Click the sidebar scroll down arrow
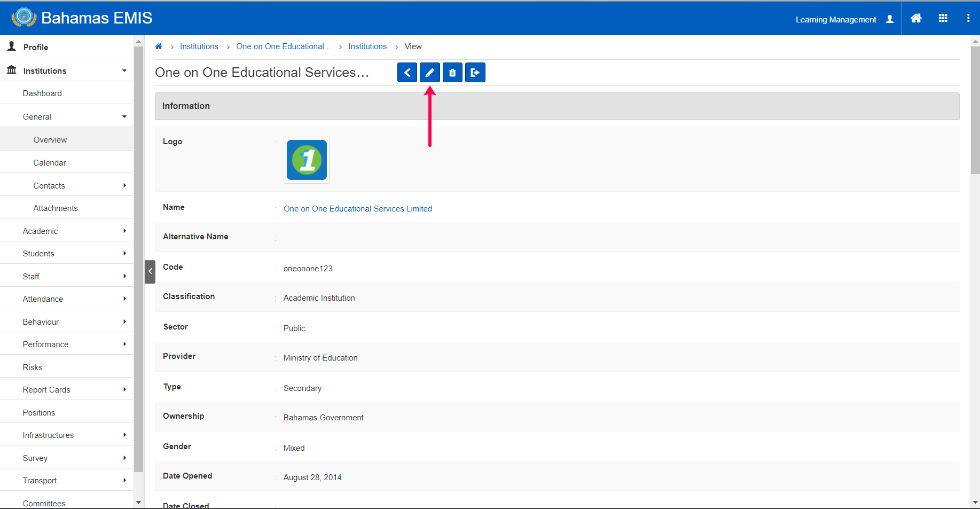Viewport: 980px width, 509px height. coord(138,502)
